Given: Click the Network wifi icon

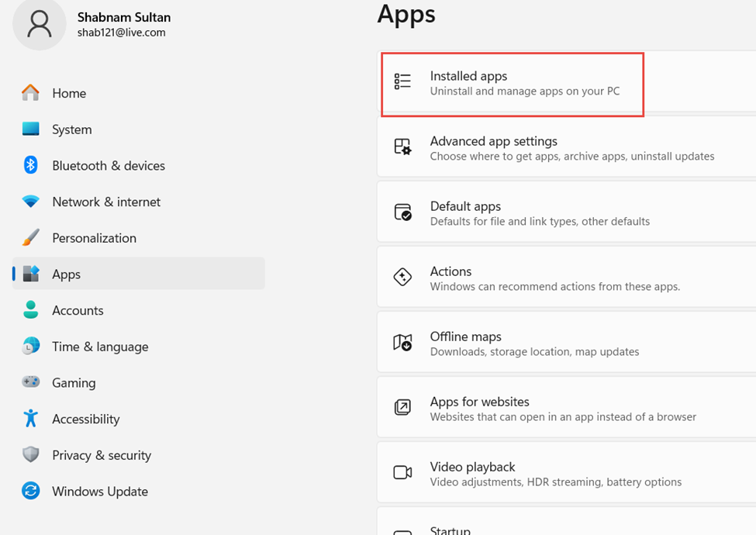Looking at the screenshot, I should [x=30, y=201].
